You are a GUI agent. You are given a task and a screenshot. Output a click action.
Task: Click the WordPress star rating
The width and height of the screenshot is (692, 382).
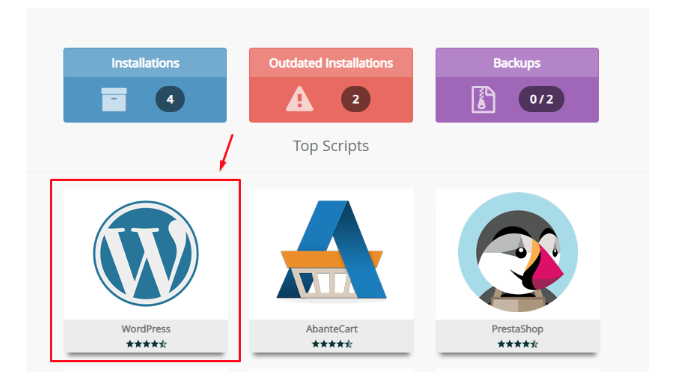[147, 344]
